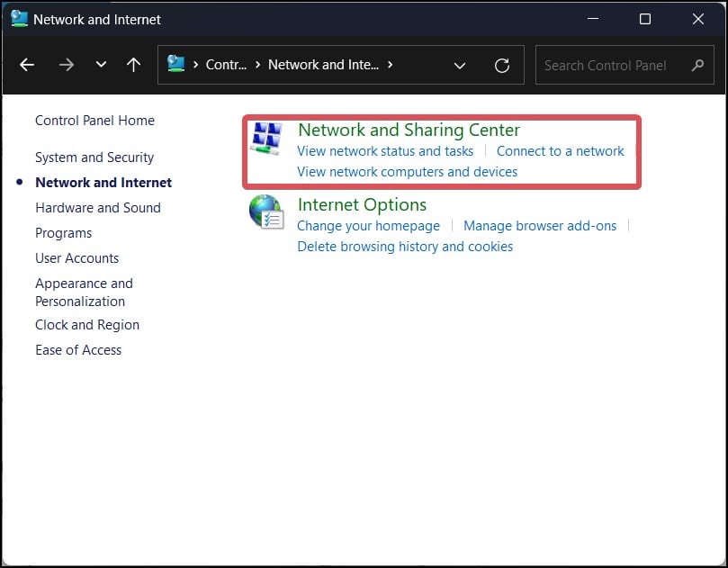This screenshot has height=568, width=728.
Task: Click Manage browser add-ons link
Action: click(x=540, y=226)
